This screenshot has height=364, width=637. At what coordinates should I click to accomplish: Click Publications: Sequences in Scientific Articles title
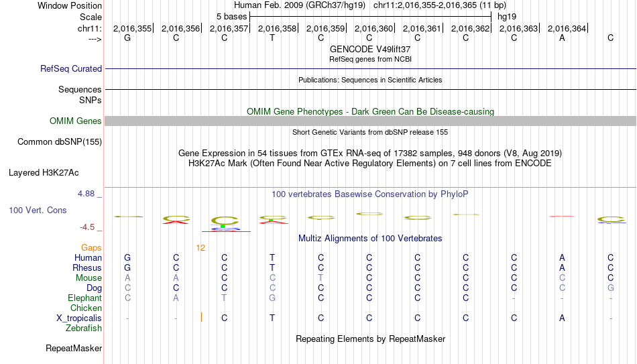click(370, 80)
